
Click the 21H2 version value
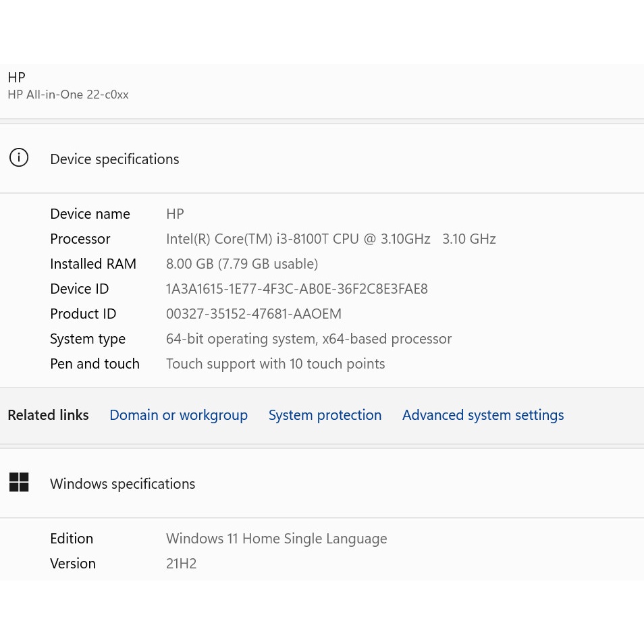coord(181,564)
